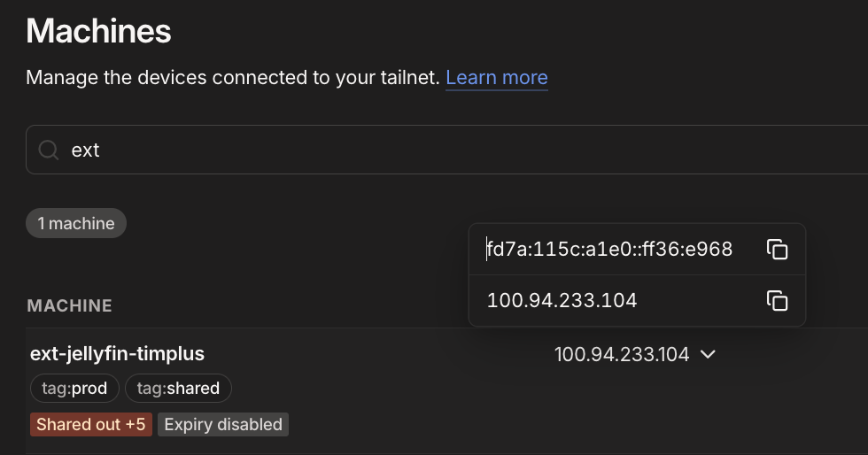Click the 100.94.233.104 address in the machine row

pos(621,354)
